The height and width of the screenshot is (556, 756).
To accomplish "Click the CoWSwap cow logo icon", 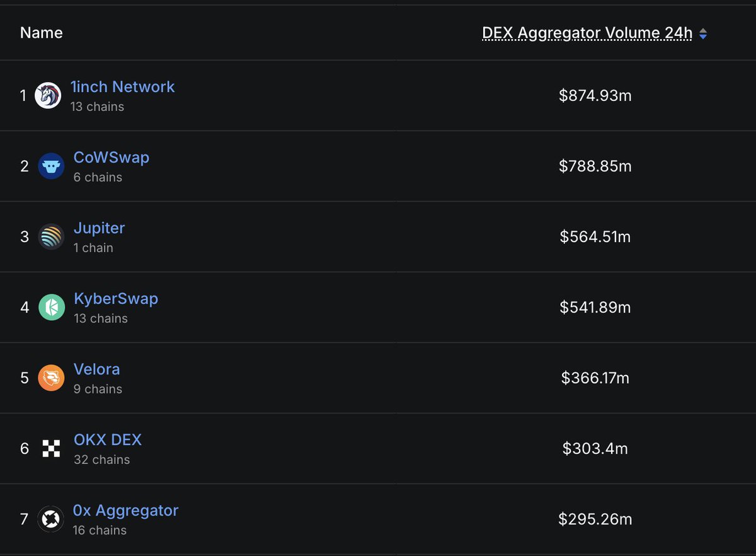I will point(51,166).
